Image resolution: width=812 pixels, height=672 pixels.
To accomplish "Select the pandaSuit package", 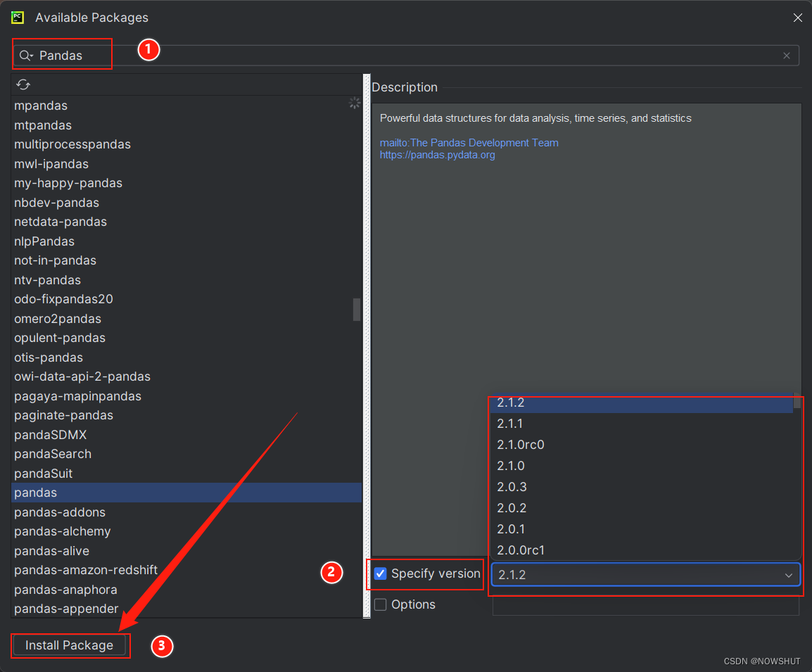I will (x=186, y=473).
